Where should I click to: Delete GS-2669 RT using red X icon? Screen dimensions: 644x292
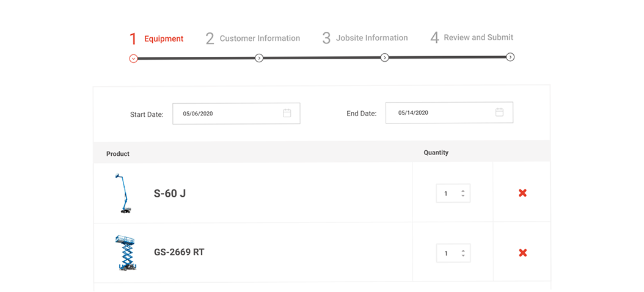(522, 253)
